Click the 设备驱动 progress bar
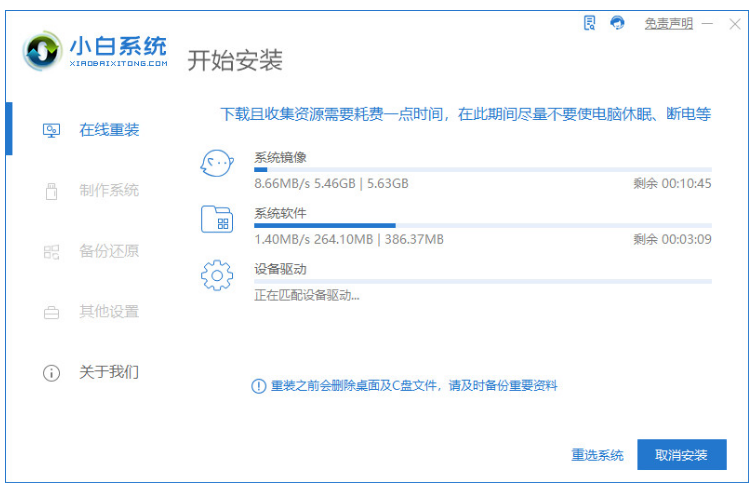Viewport: 756px width, 486px height. (483, 282)
